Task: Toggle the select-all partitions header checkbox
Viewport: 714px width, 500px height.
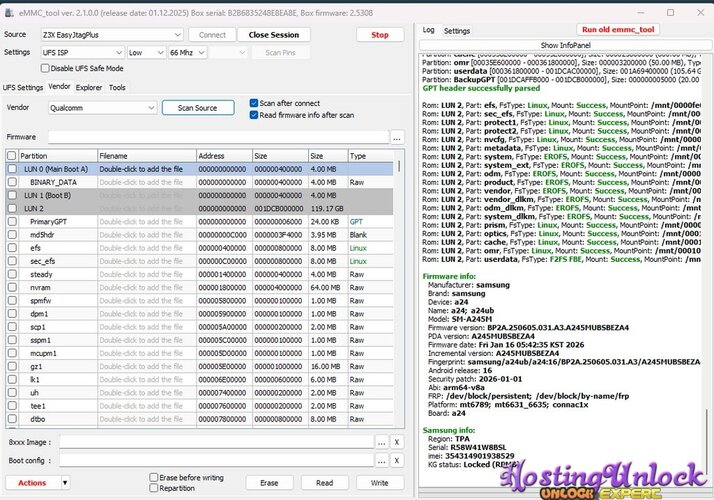Action: [x=12, y=156]
